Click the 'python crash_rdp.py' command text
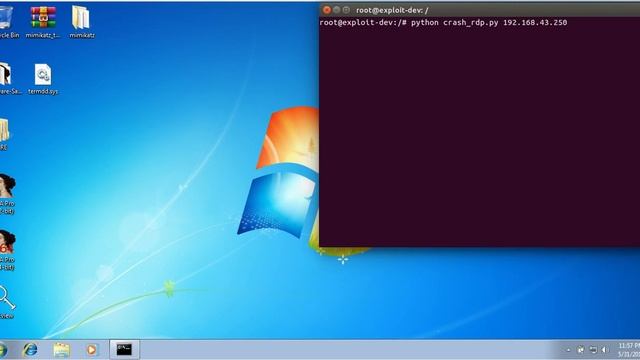Screen dimensions: 640x360 [x=454, y=22]
